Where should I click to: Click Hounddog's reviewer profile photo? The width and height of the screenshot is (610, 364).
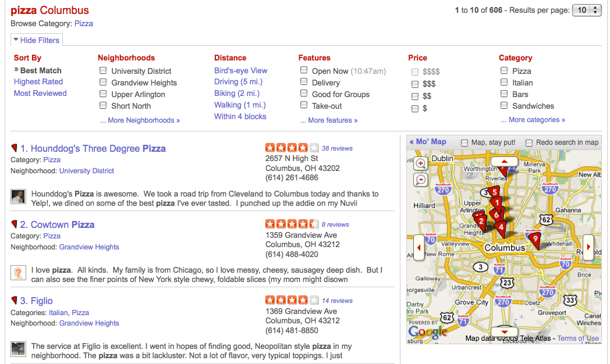pos(18,197)
